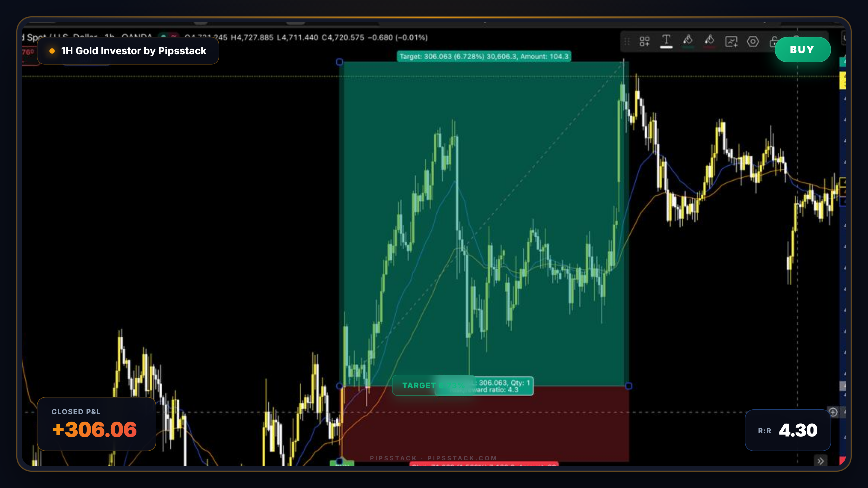Open the green fill color bucket

[688, 41]
